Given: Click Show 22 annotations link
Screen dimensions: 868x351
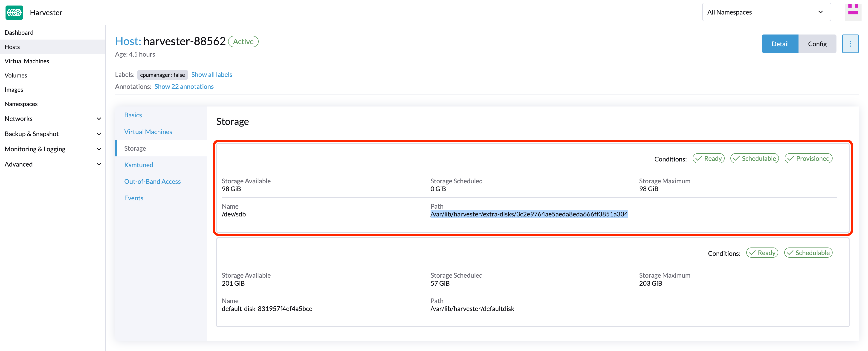Looking at the screenshot, I should pyautogui.click(x=184, y=86).
